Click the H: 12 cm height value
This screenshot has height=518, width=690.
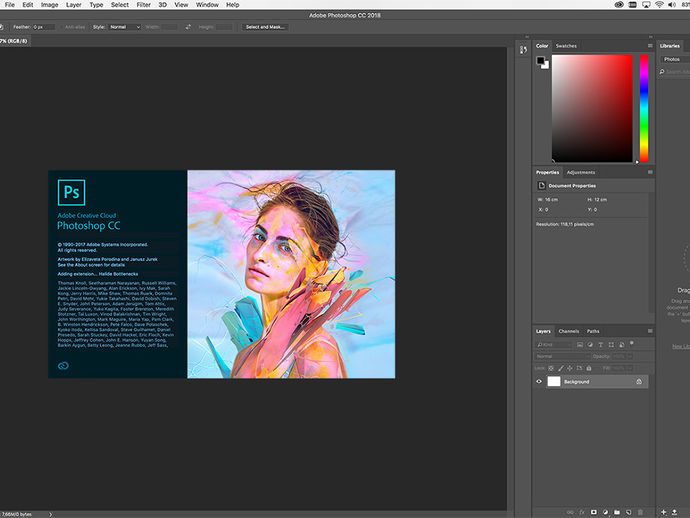coord(597,199)
